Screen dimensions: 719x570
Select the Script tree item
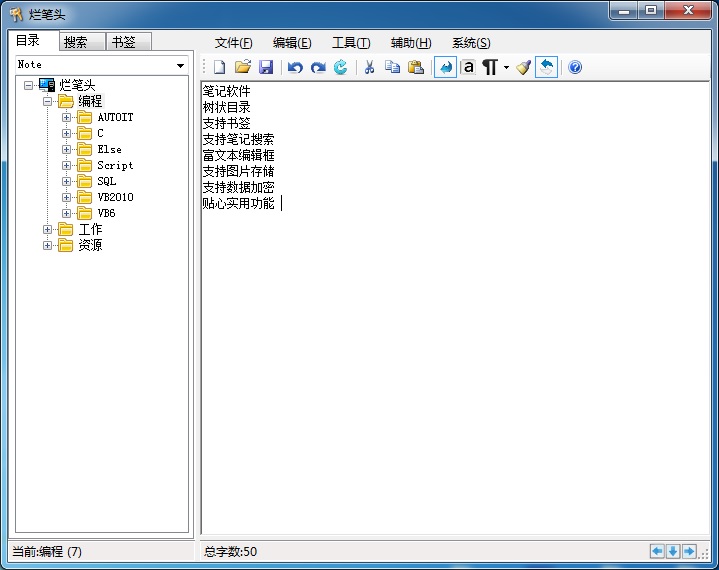[x=116, y=165]
